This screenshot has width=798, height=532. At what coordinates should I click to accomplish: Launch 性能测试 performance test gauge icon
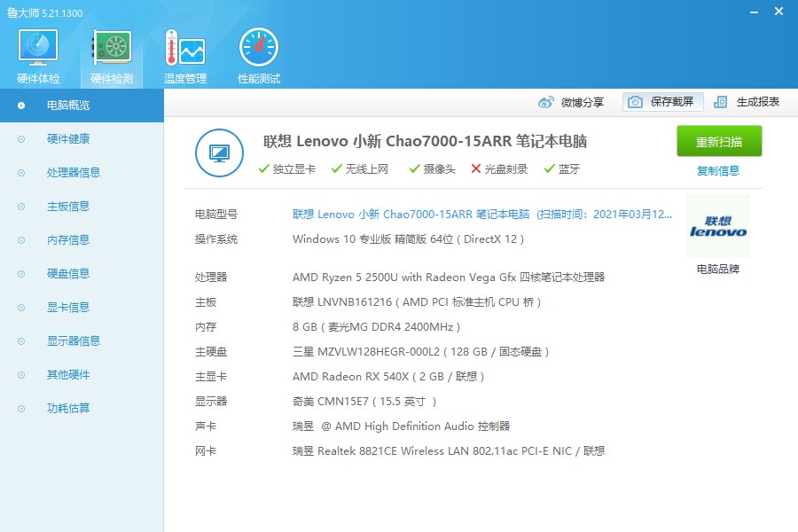(x=259, y=47)
